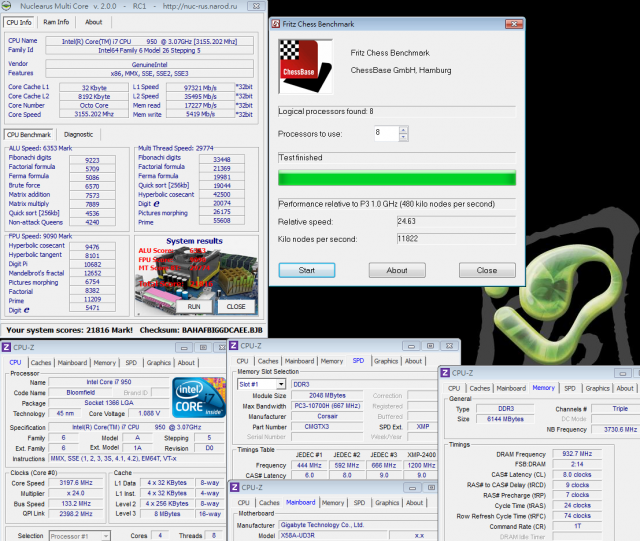This screenshot has width=640, height=541.
Task: Click the Intel Core i7 logo badge
Action: 199,398
